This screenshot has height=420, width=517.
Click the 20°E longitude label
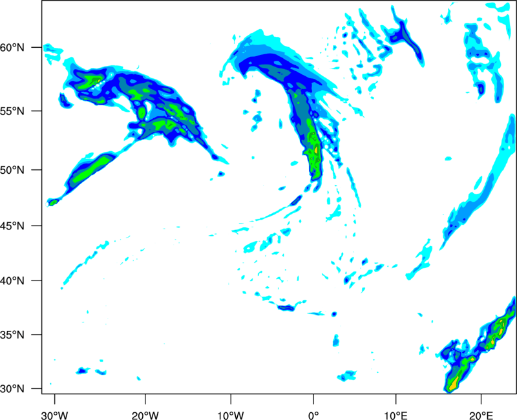pyautogui.click(x=481, y=415)
